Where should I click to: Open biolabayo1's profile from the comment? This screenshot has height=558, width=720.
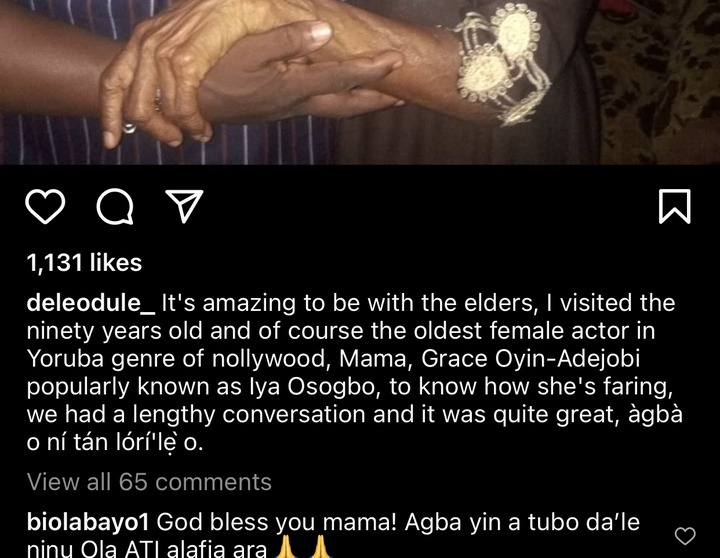point(88,522)
